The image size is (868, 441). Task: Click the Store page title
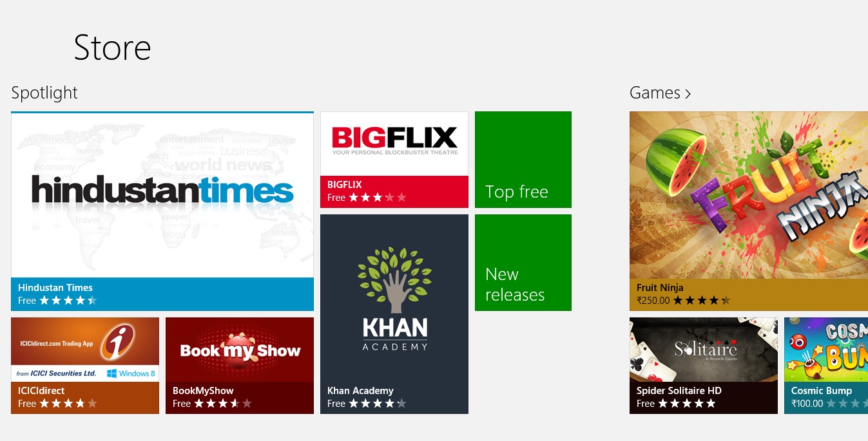[x=112, y=48]
